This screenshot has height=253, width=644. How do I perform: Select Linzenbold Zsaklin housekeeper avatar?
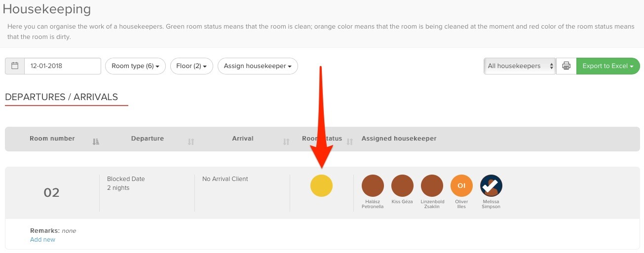[x=432, y=185]
